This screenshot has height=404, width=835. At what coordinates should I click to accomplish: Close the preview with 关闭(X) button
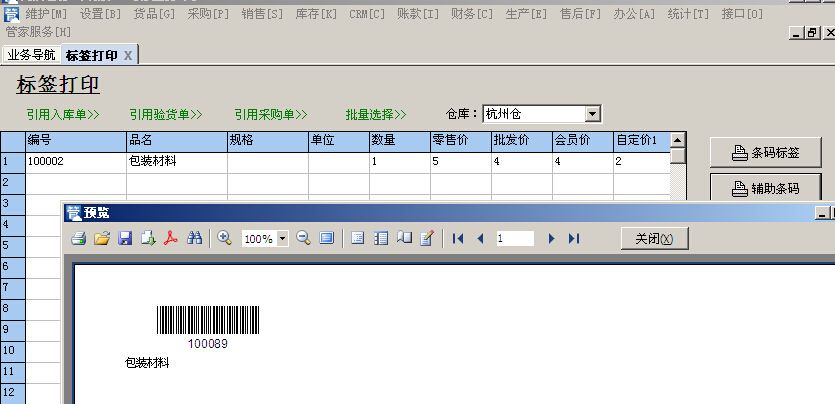[x=654, y=238]
